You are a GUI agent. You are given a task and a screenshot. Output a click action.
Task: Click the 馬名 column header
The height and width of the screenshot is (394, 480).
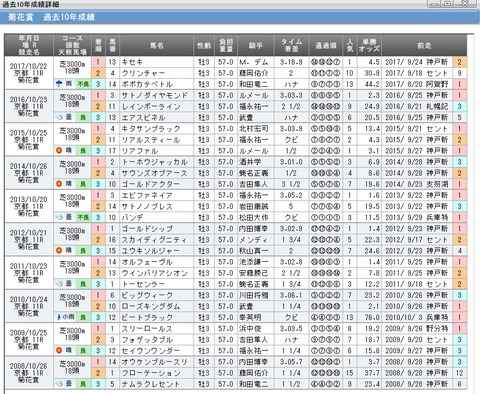point(156,45)
